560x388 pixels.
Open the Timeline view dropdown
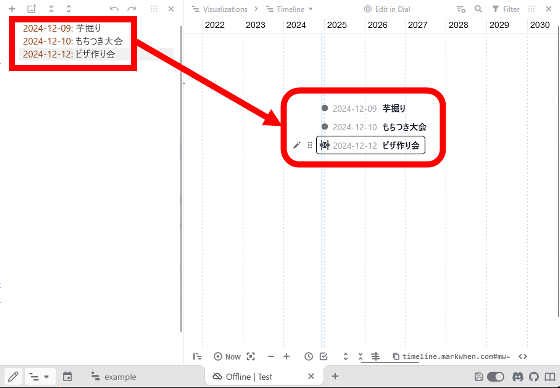[x=289, y=9]
